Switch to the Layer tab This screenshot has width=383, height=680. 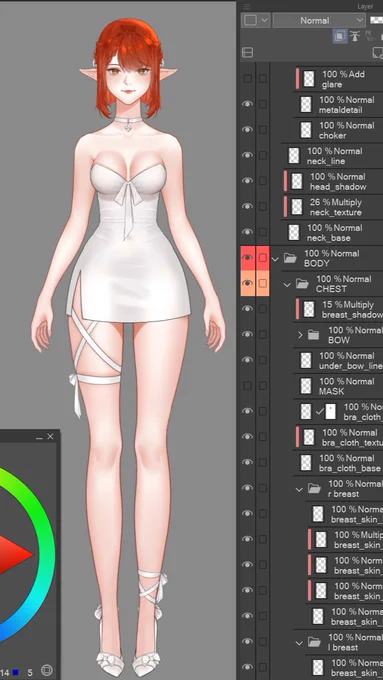tap(365, 7)
